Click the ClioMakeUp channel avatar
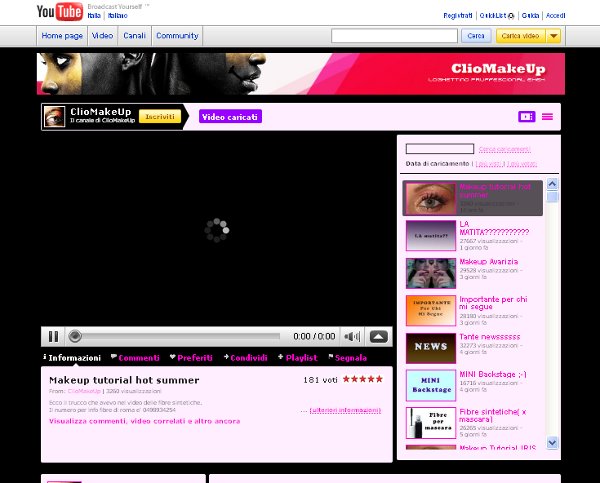 55,117
